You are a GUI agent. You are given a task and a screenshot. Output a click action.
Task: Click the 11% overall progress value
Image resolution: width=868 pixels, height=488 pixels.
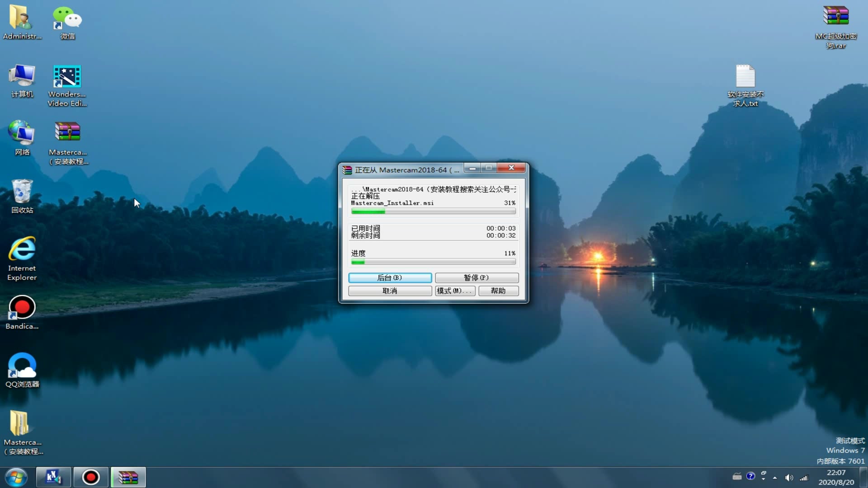coord(509,253)
